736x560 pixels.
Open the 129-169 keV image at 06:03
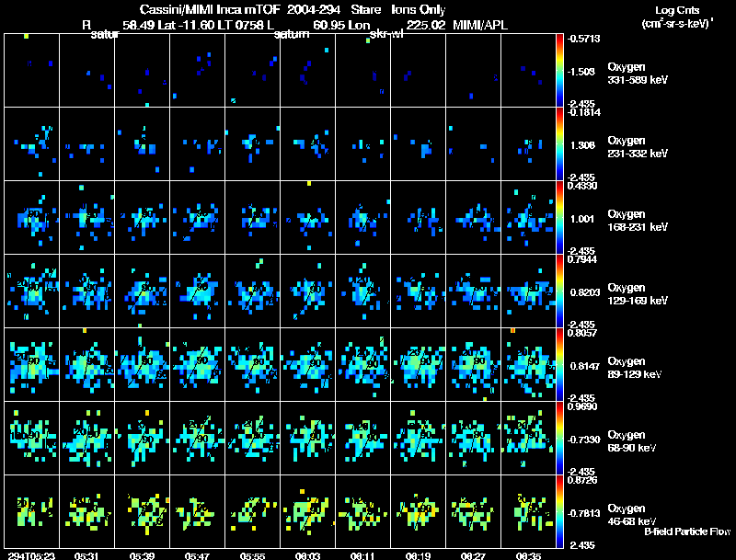308,291
